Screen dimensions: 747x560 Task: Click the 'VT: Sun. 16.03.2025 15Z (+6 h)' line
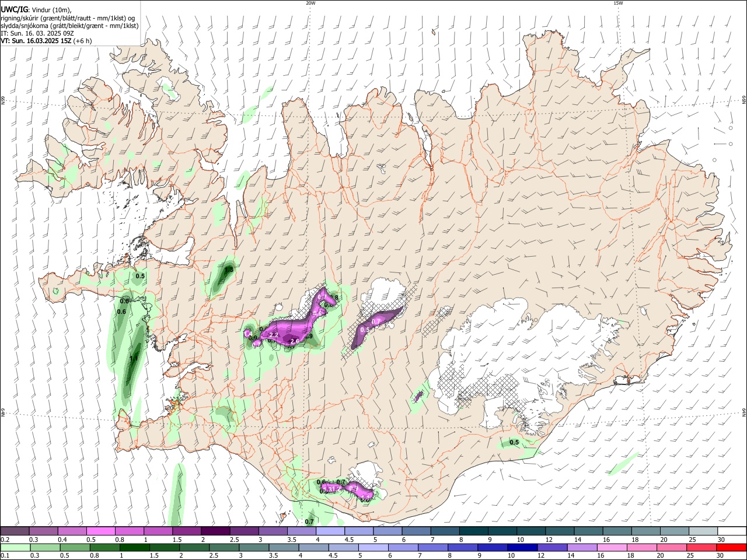click(46, 41)
